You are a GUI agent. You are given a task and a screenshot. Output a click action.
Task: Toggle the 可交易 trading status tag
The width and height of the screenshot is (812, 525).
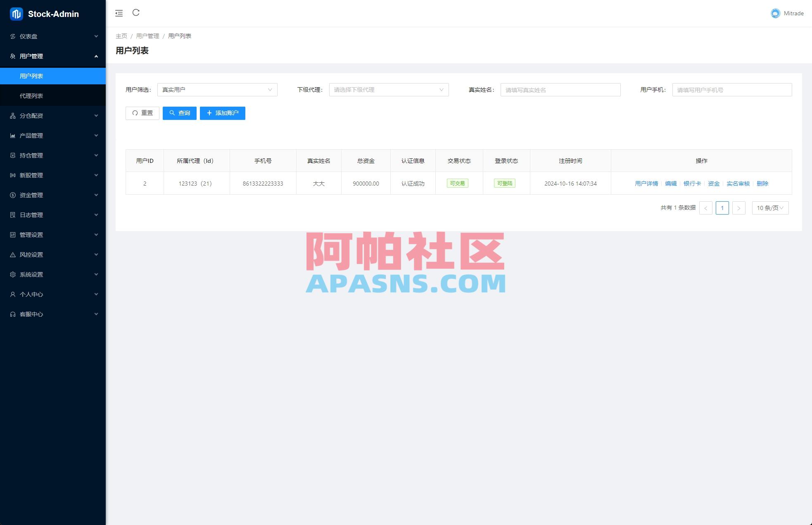[458, 183]
